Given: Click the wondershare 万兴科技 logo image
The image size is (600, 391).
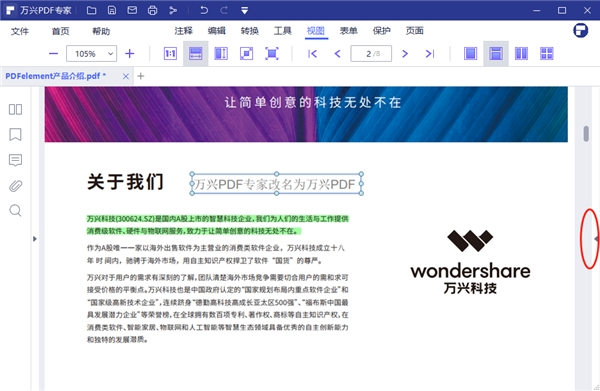Looking at the screenshot, I should (x=470, y=262).
